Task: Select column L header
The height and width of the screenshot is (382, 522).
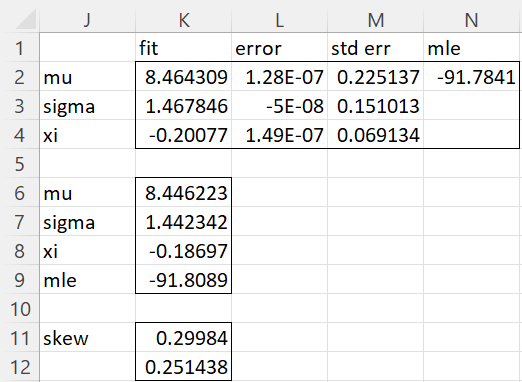Action: pyautogui.click(x=280, y=20)
